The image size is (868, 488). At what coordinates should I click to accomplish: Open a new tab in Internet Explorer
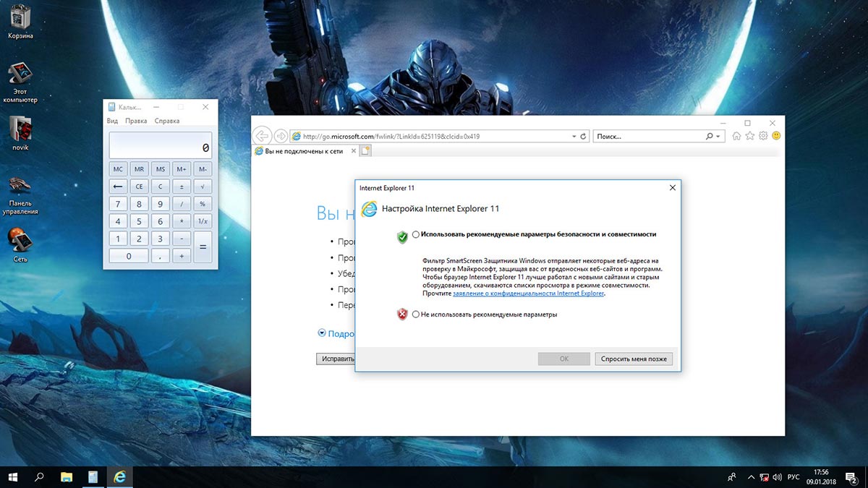click(x=366, y=151)
